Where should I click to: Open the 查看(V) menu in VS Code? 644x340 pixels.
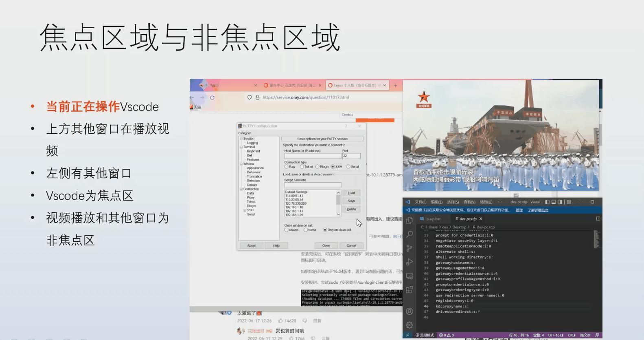469,202
